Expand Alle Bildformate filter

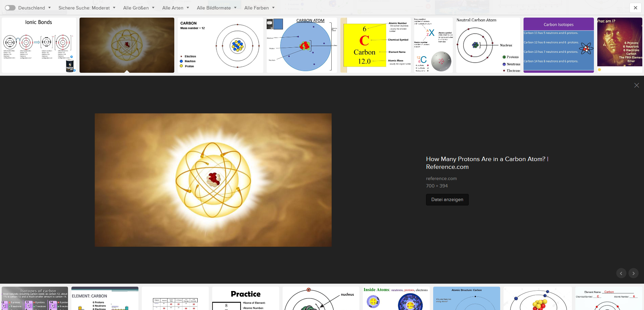(x=217, y=8)
